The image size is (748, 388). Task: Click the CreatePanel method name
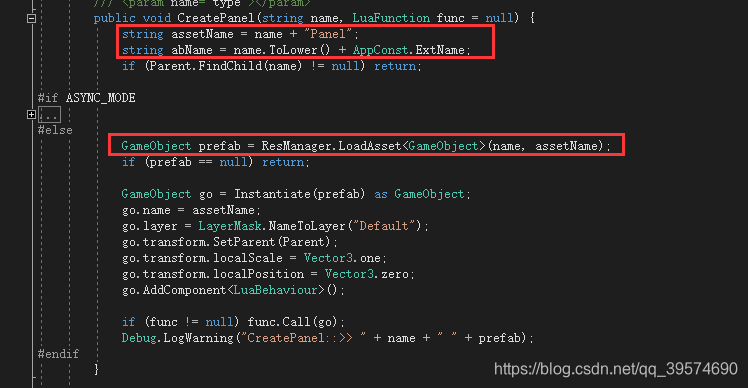(216, 18)
